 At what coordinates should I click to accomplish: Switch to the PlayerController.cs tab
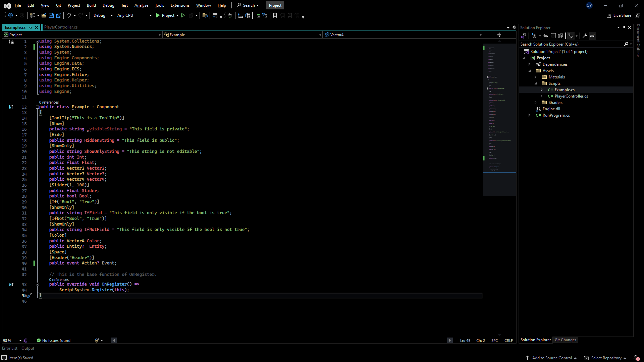click(x=61, y=27)
